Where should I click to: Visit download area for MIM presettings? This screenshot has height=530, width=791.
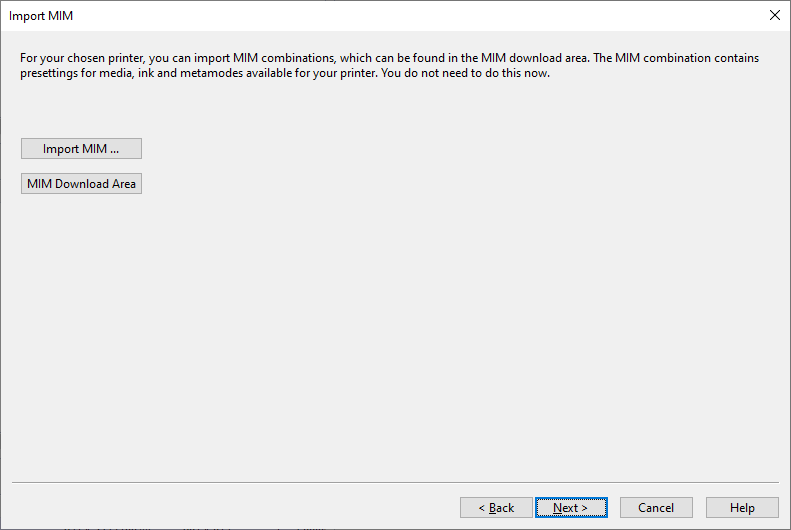coord(81,184)
